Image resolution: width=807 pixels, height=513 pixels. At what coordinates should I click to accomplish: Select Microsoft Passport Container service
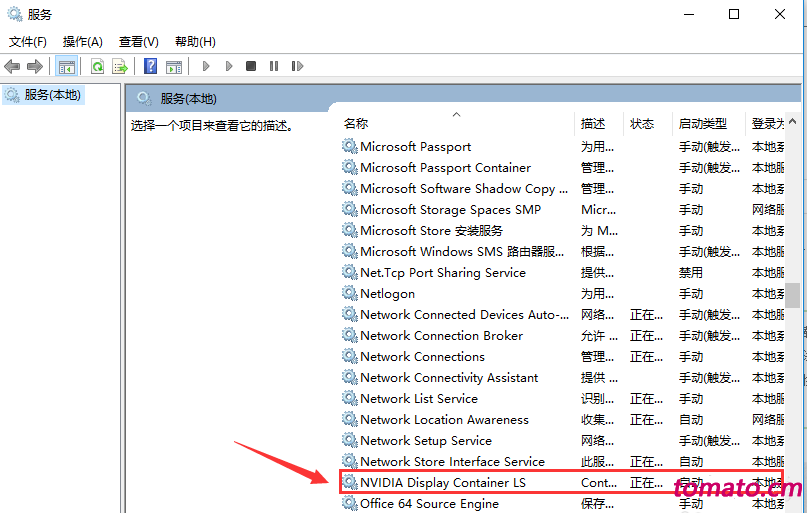tap(562, 168)
